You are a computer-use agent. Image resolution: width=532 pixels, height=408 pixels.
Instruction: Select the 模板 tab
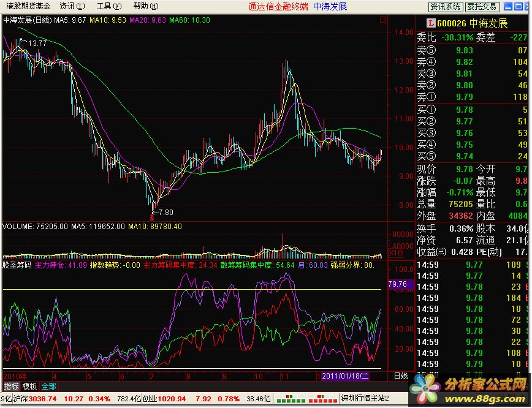(x=29, y=387)
